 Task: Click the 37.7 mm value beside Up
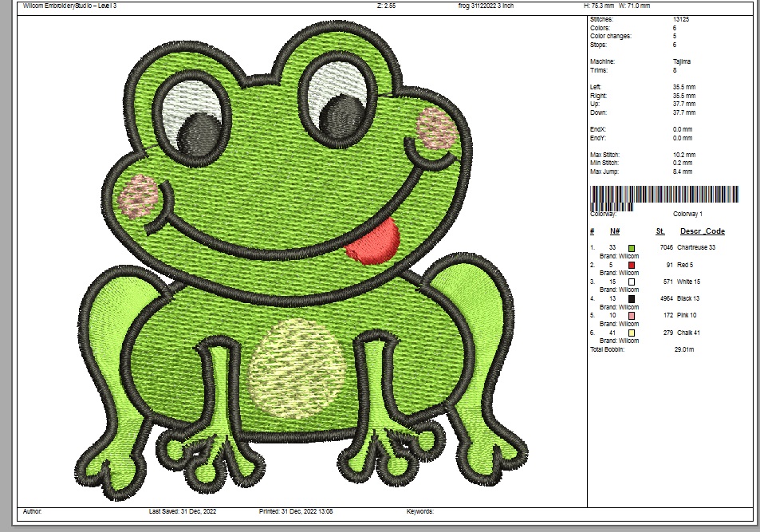(684, 104)
